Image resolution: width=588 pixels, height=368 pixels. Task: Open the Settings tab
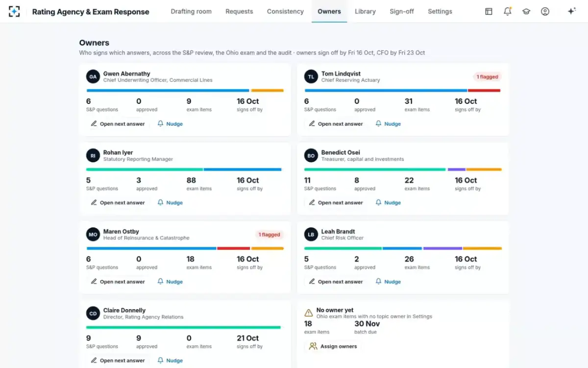440,11
